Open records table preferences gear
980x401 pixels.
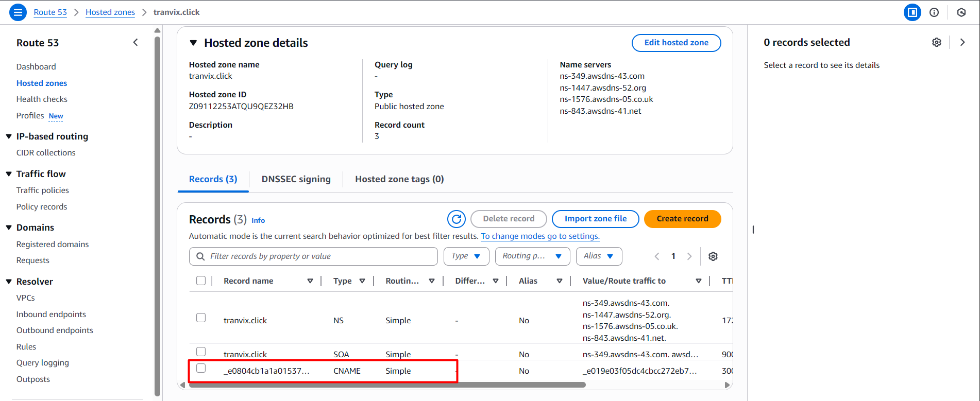coord(713,256)
